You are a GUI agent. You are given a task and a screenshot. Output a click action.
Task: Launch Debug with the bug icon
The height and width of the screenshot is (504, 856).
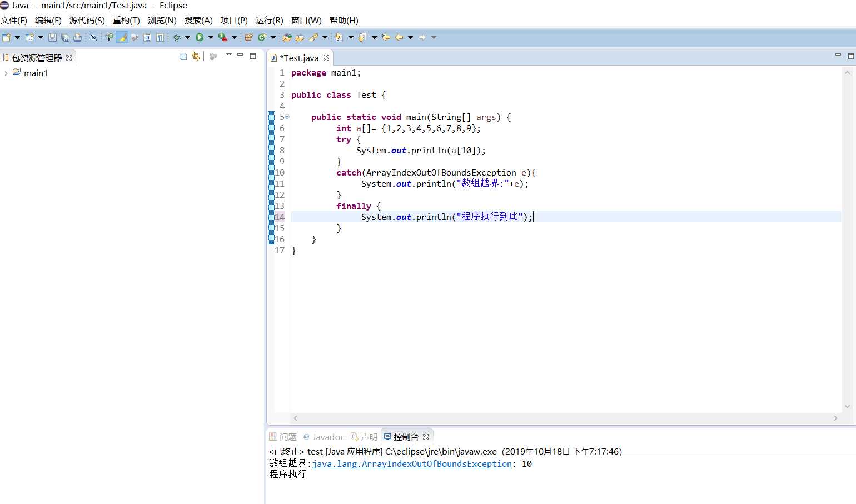point(176,37)
